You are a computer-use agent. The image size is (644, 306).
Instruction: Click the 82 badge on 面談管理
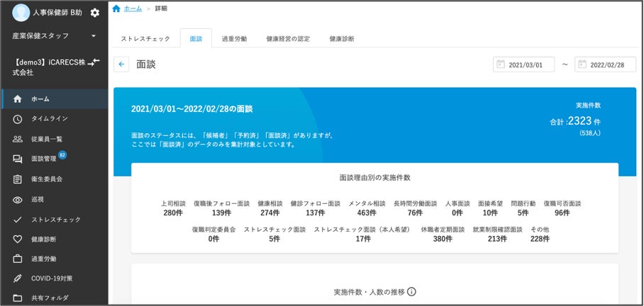[x=62, y=154]
